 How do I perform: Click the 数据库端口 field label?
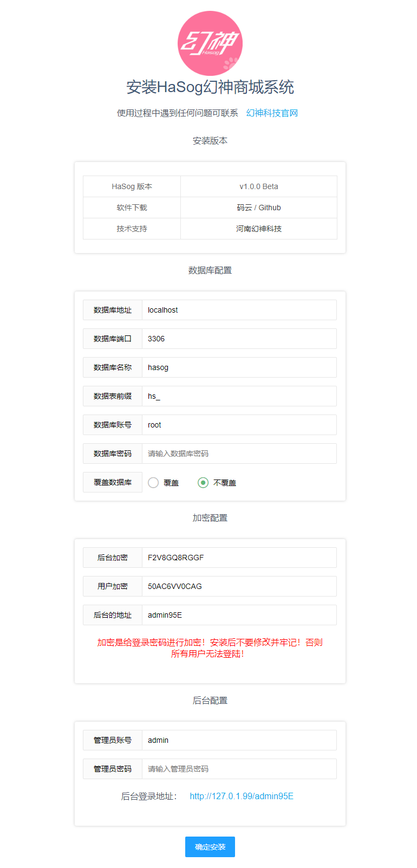point(113,339)
